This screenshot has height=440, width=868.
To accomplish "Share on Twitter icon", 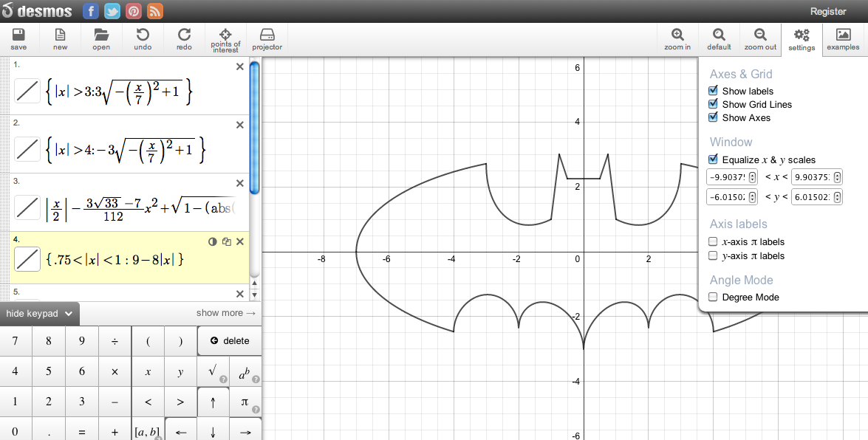I will [112, 11].
